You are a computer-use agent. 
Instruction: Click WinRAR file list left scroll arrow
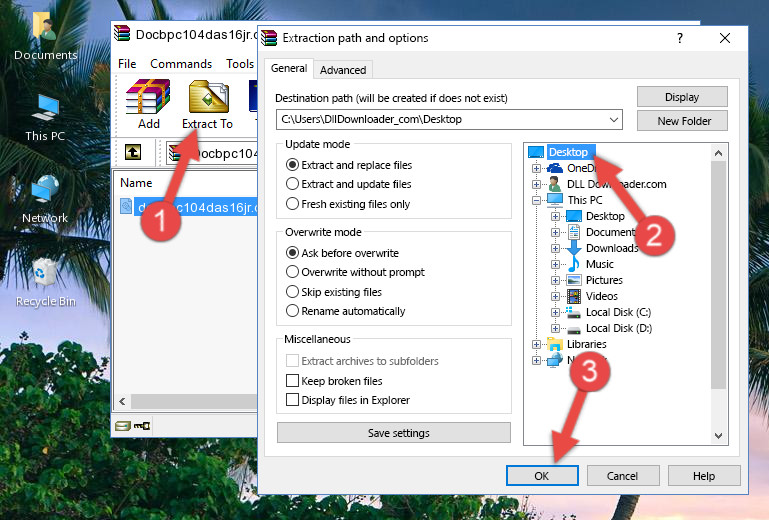click(122, 401)
